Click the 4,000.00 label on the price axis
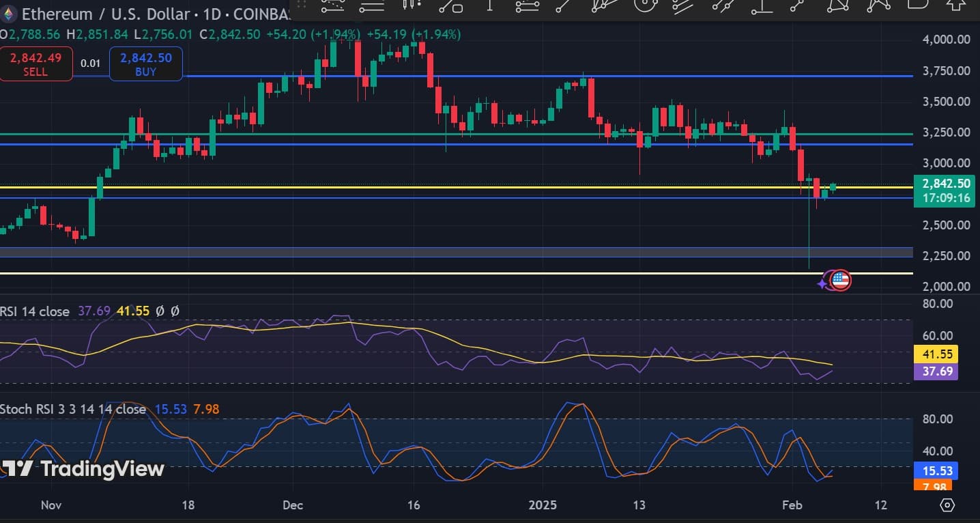980x523 pixels. 947,40
